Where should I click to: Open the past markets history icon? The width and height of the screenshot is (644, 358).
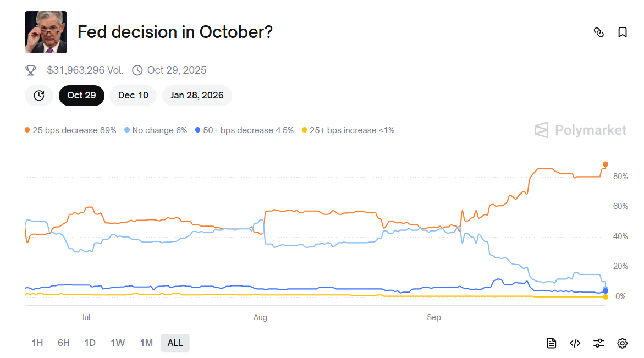click(x=39, y=96)
